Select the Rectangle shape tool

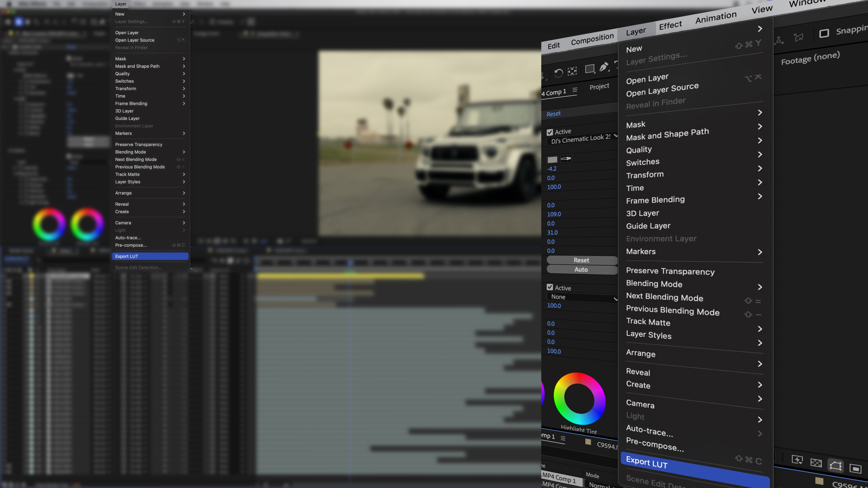pos(590,69)
